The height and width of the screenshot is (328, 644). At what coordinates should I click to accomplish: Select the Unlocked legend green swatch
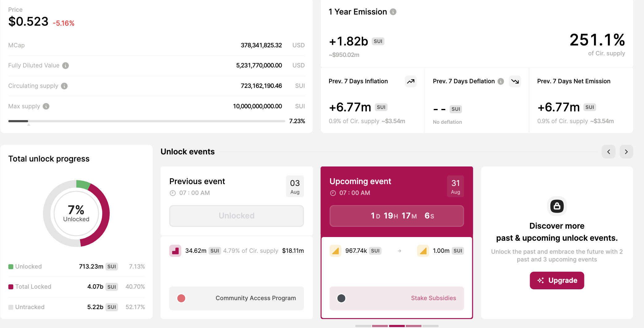(11, 267)
